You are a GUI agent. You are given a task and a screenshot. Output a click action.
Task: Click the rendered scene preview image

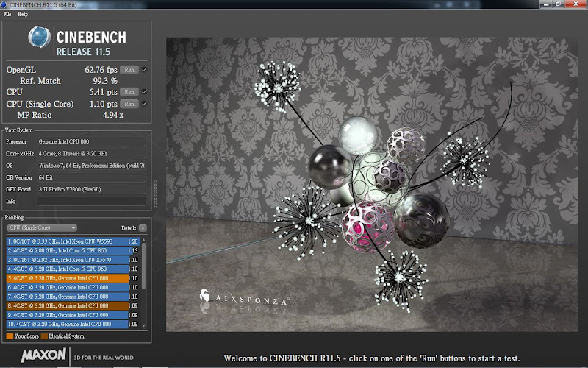coord(372,185)
